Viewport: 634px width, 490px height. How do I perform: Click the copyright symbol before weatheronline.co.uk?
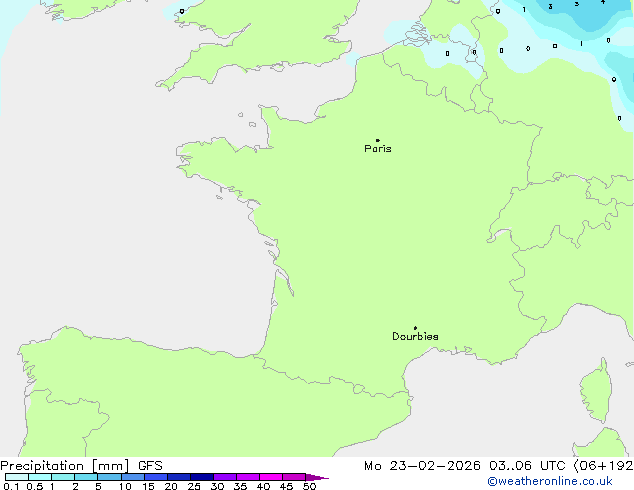(x=492, y=481)
